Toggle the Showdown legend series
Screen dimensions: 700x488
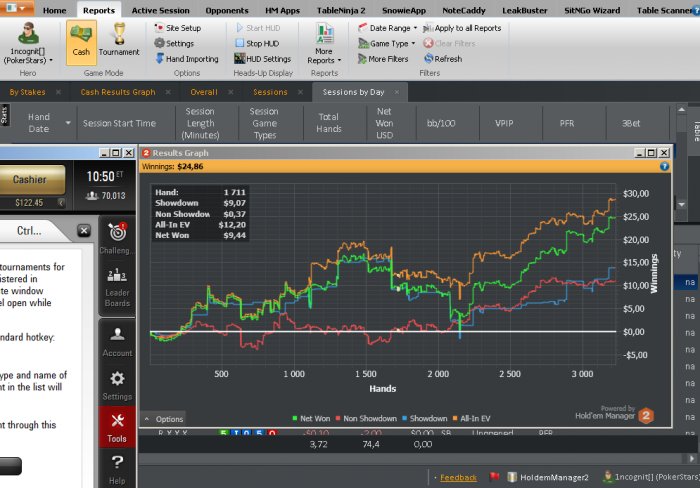coord(425,418)
